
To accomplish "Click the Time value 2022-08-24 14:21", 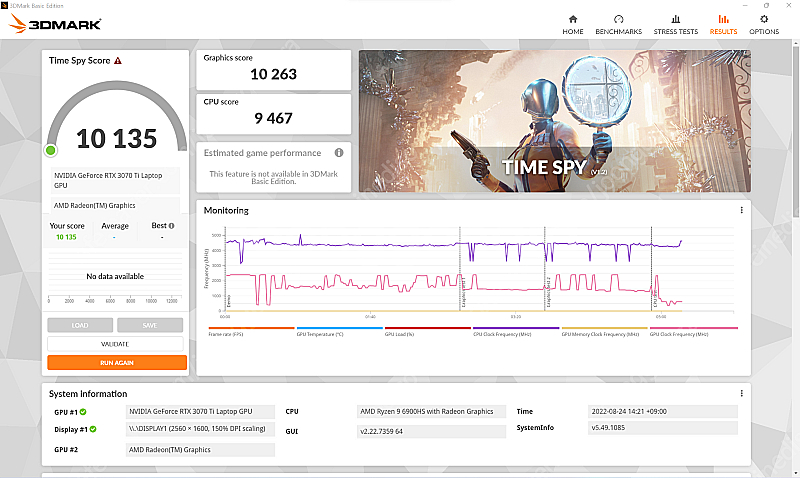I will (663, 411).
